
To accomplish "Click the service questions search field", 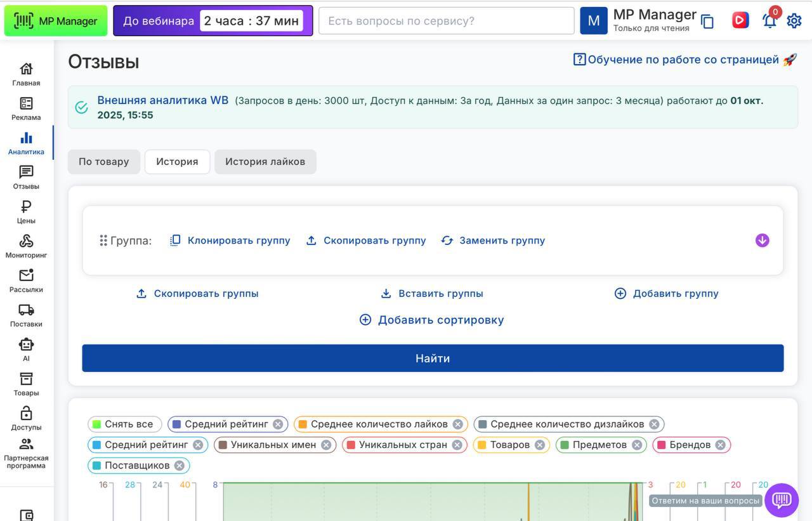I will coord(446,21).
